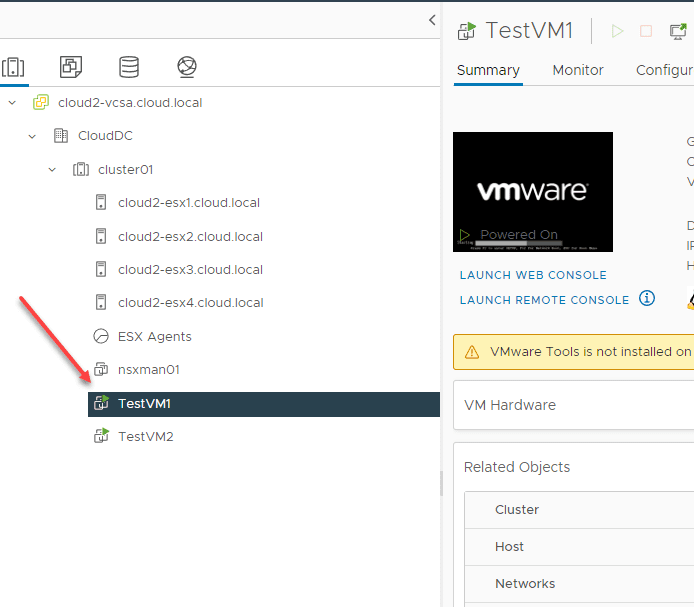Select the TestVM2 virtual machine
The height and width of the screenshot is (607, 694).
pos(146,437)
